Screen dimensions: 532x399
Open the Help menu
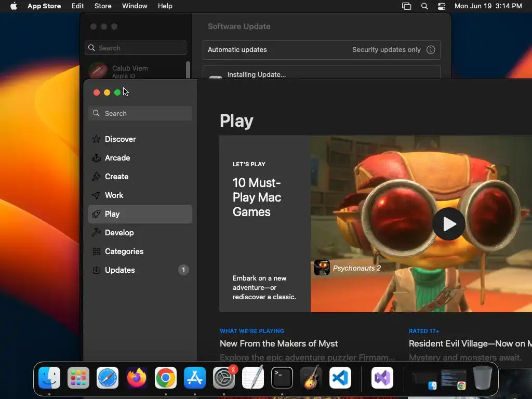coord(165,6)
